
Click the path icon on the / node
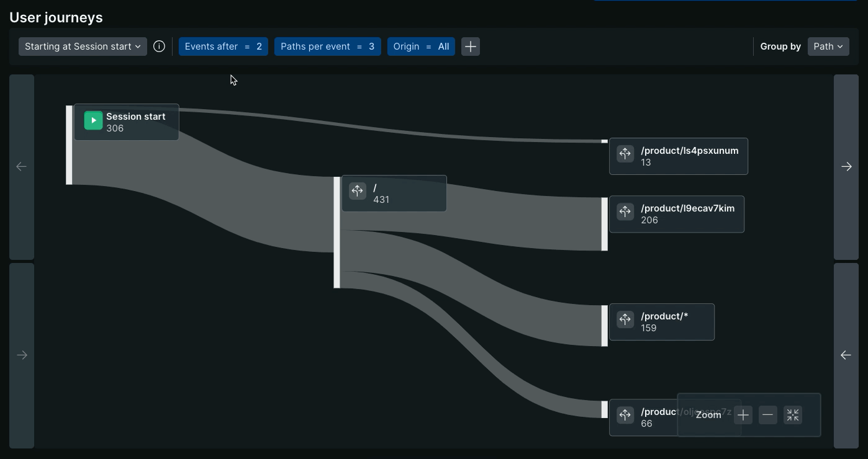point(357,191)
